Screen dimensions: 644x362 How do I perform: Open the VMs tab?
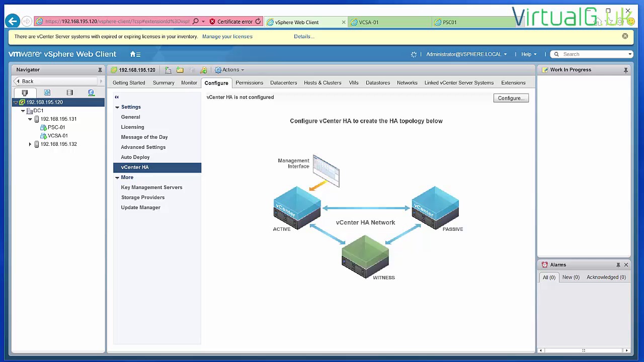(x=354, y=83)
